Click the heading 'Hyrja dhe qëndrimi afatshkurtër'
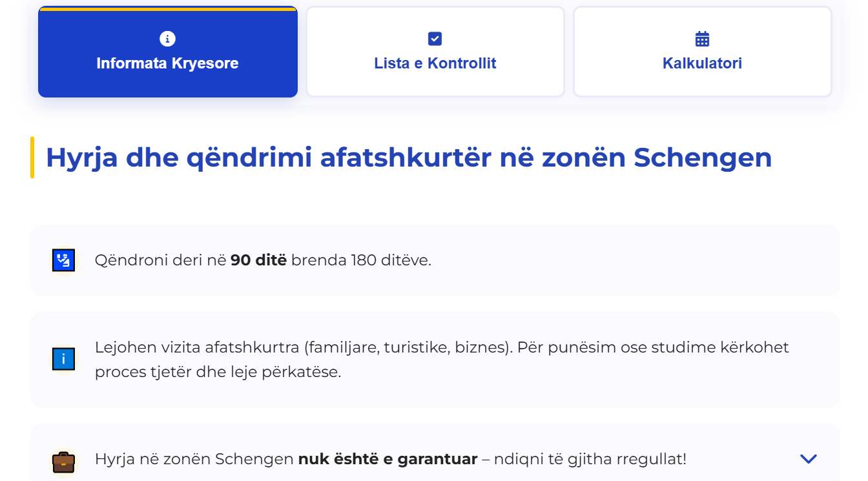Screen dimensions: 868x481 pos(408,158)
